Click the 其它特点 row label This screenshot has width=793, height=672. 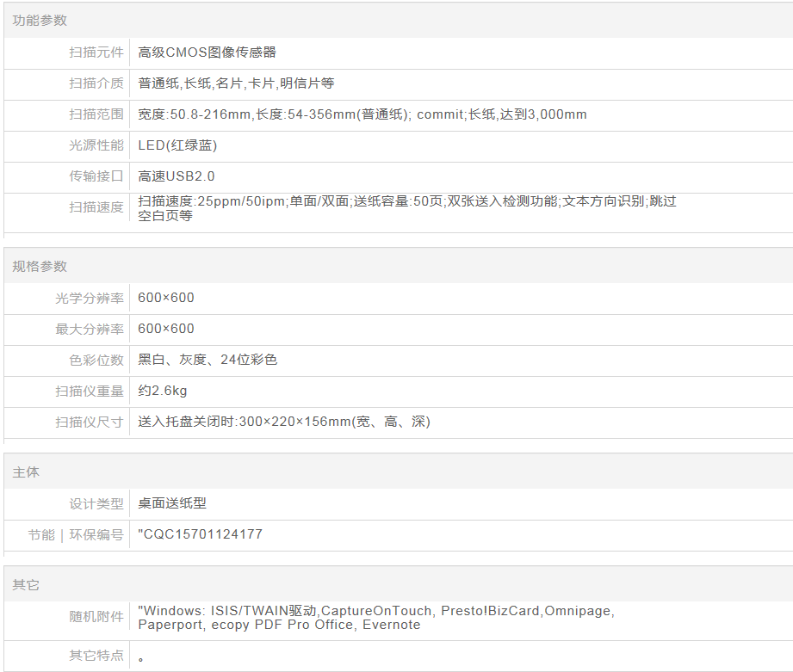(96, 655)
